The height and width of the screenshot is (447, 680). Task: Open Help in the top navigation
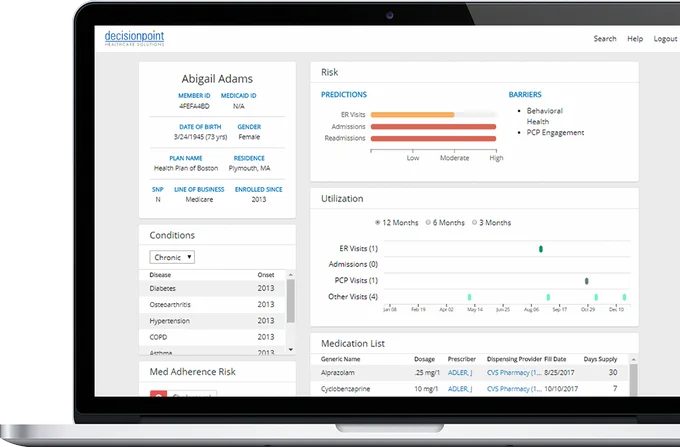pyautogui.click(x=635, y=39)
